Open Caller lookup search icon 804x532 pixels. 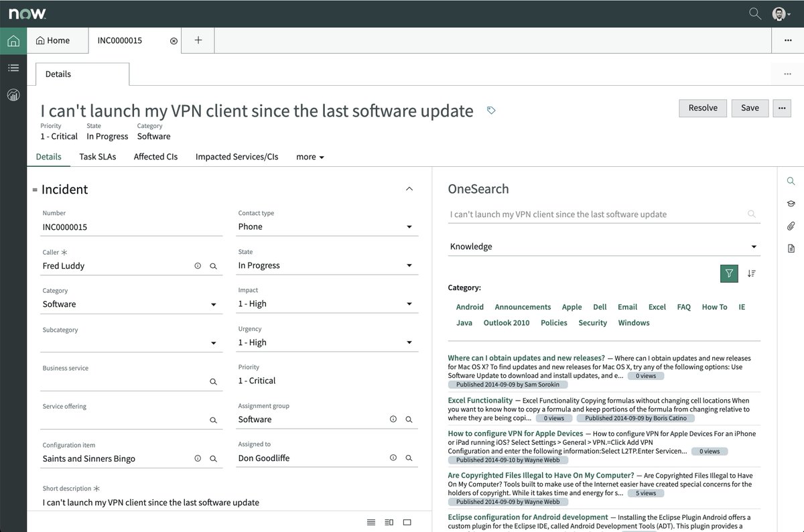pyautogui.click(x=214, y=266)
